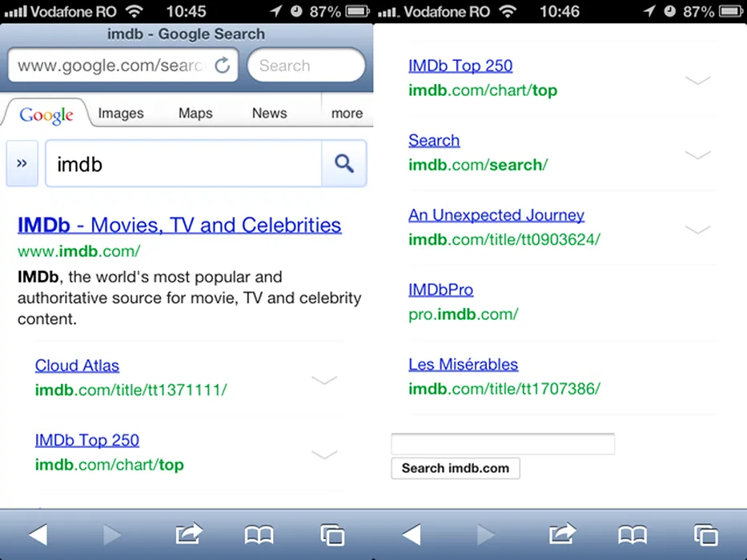Go back in the right phone's toolbar
Viewport: 747px width, 560px height.
point(412,534)
